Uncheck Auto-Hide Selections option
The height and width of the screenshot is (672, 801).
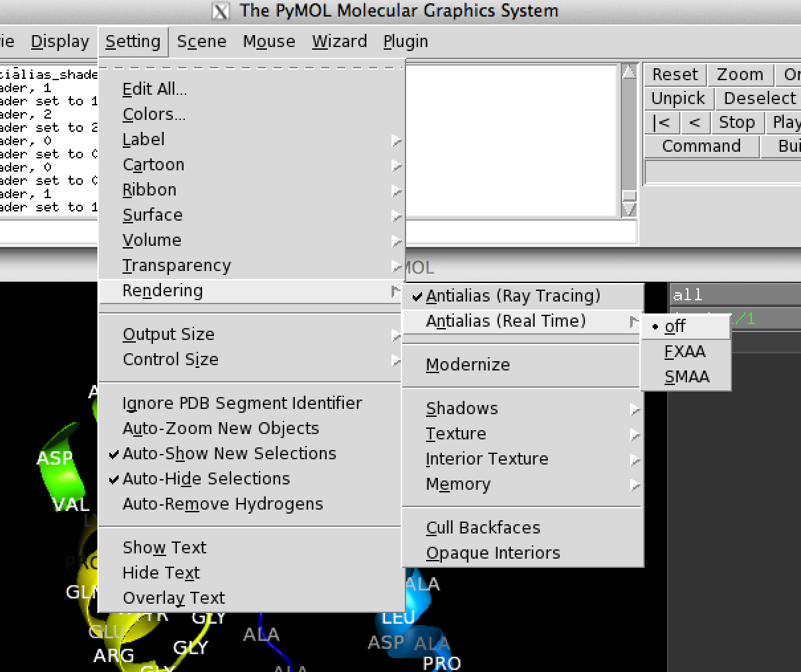coord(206,479)
